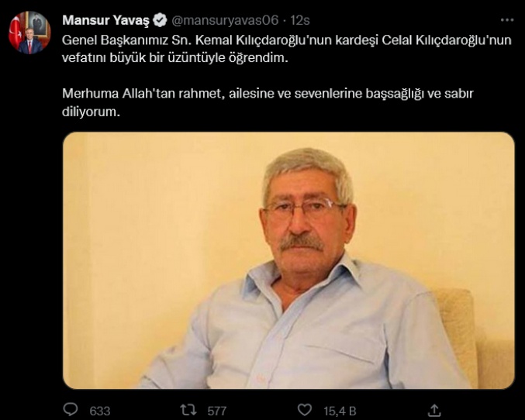Retweet using the arrows icon
The image size is (525, 420).
tap(188, 410)
